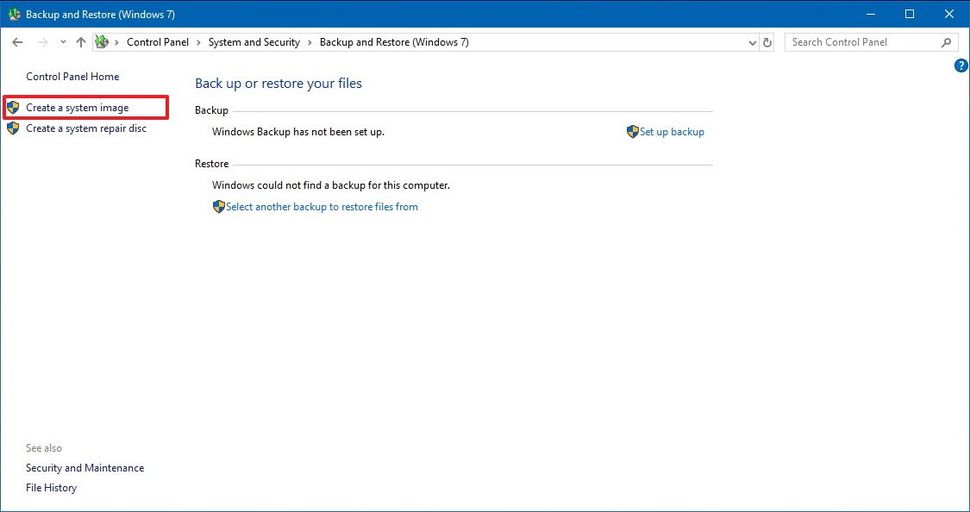The height and width of the screenshot is (512, 970).
Task: Close the Backup and Restore window
Action: pos(949,14)
